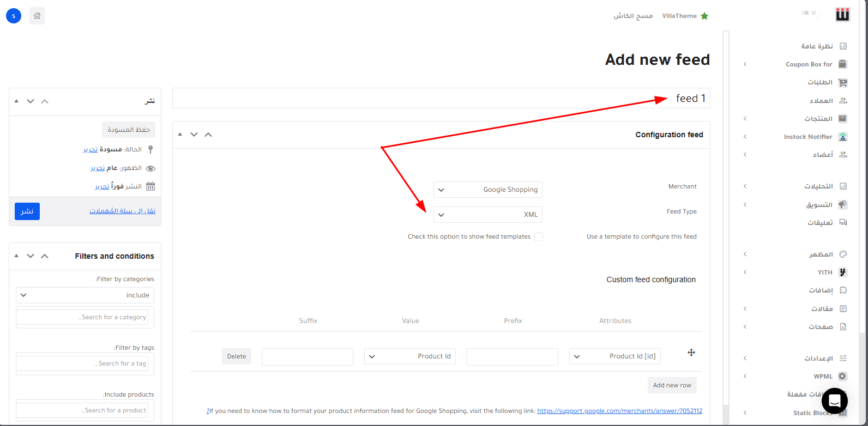Click the Add new row button
The height and width of the screenshot is (426, 868).
point(672,385)
